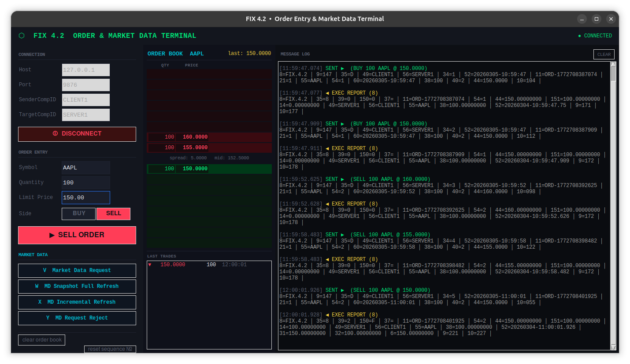Minimize the terminal window
This screenshot has height=364, width=630.
582,19
